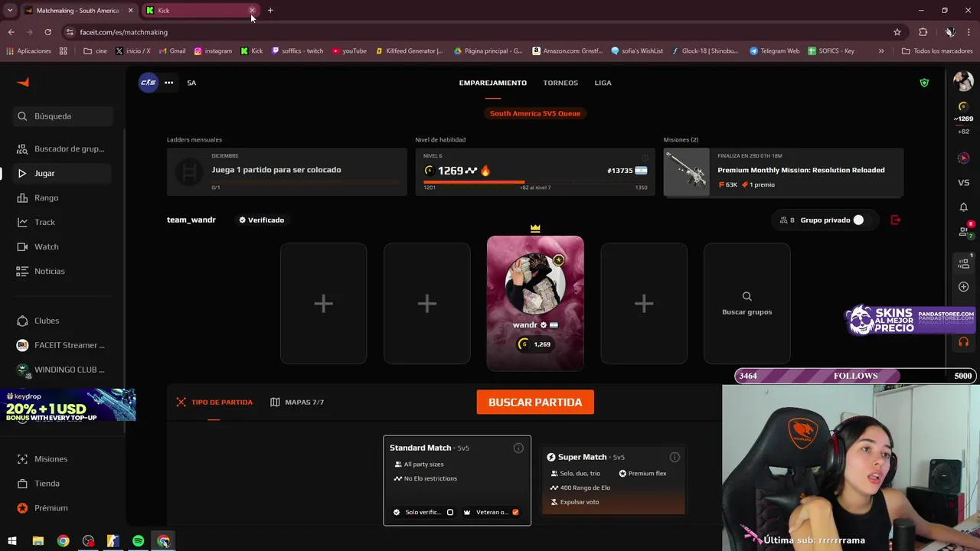Click the wandr player card
Image resolution: width=980 pixels, height=551 pixels.
coord(535,303)
